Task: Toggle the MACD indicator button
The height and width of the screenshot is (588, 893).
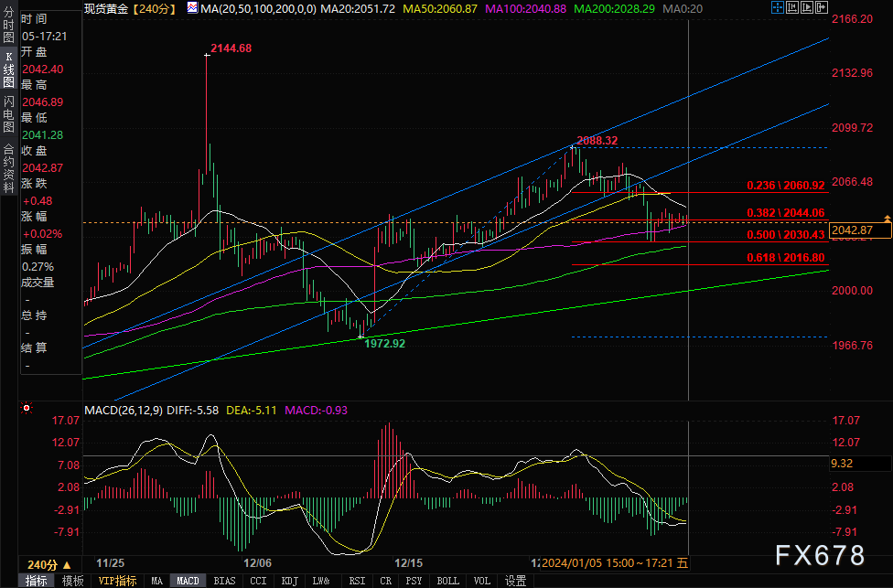Action: point(188,581)
